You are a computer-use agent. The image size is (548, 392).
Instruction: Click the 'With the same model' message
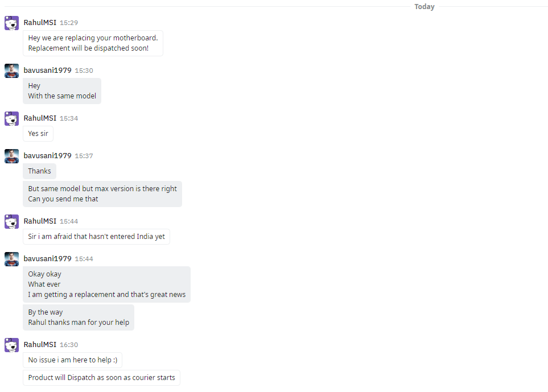click(62, 91)
